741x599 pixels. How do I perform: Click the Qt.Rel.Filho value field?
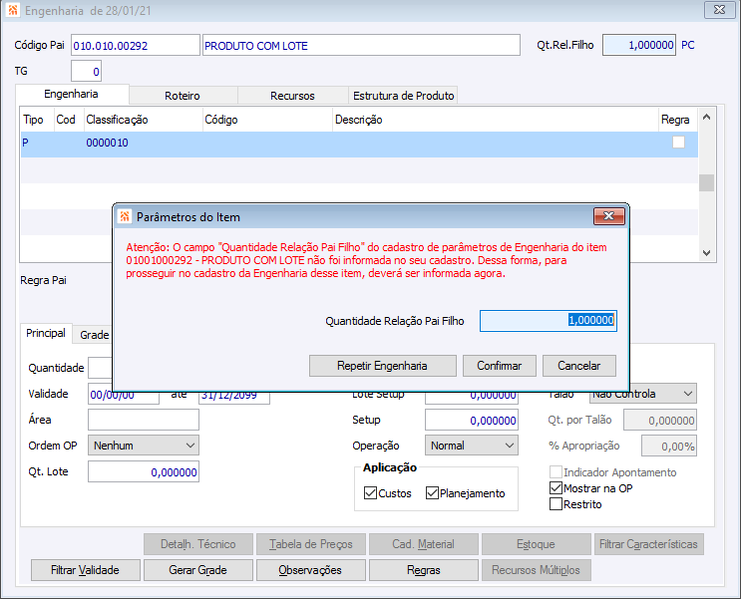coord(639,45)
